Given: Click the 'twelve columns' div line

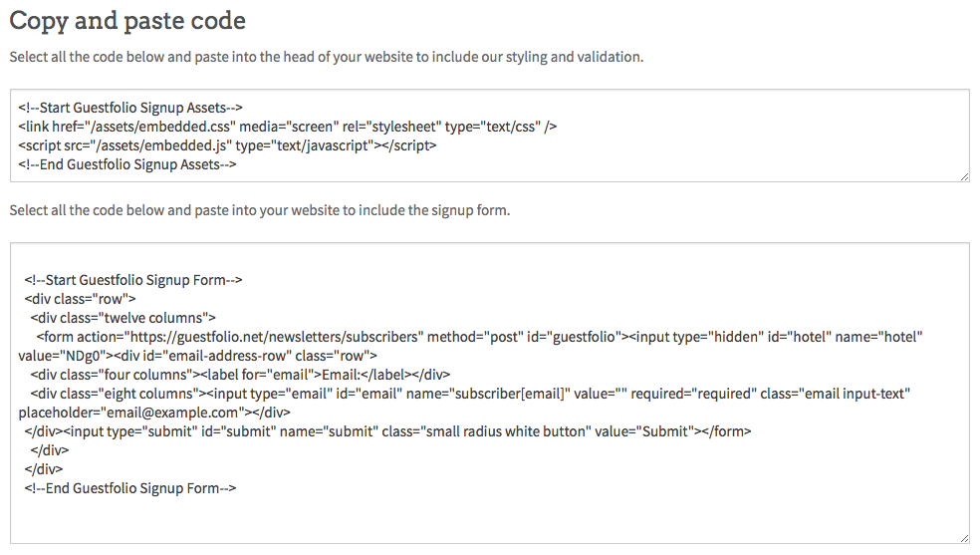Looking at the screenshot, I should [x=122, y=318].
